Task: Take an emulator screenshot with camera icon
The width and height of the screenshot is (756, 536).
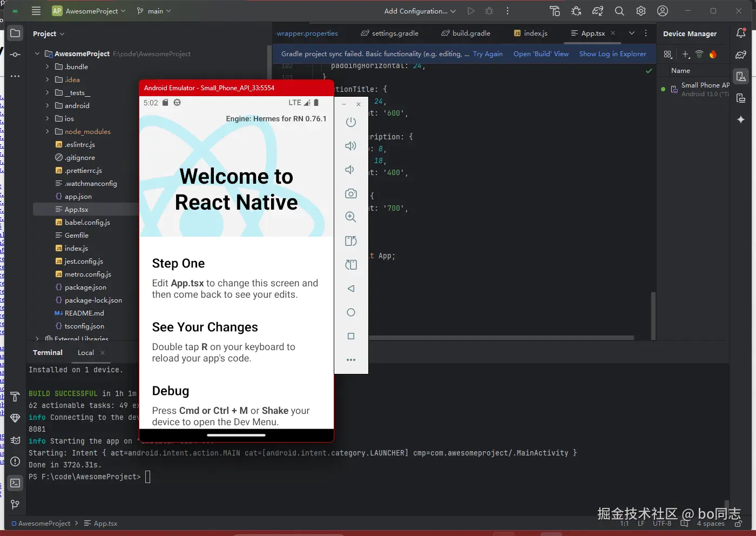Action: point(351,193)
